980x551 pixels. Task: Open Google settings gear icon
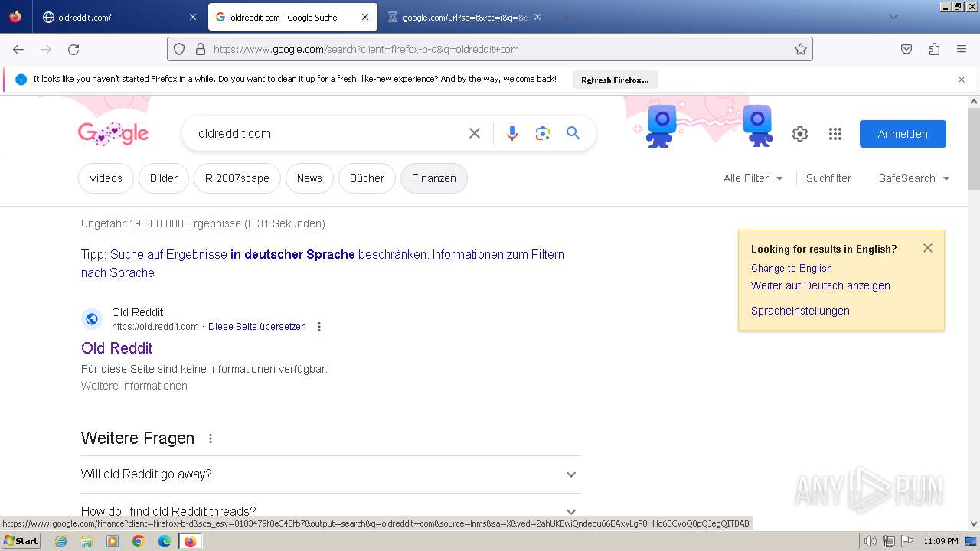click(x=800, y=134)
